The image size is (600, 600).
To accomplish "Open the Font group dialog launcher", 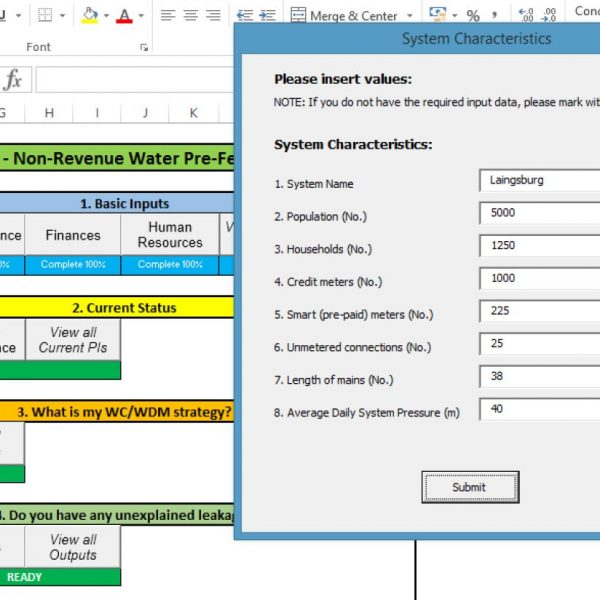I will coord(144,47).
